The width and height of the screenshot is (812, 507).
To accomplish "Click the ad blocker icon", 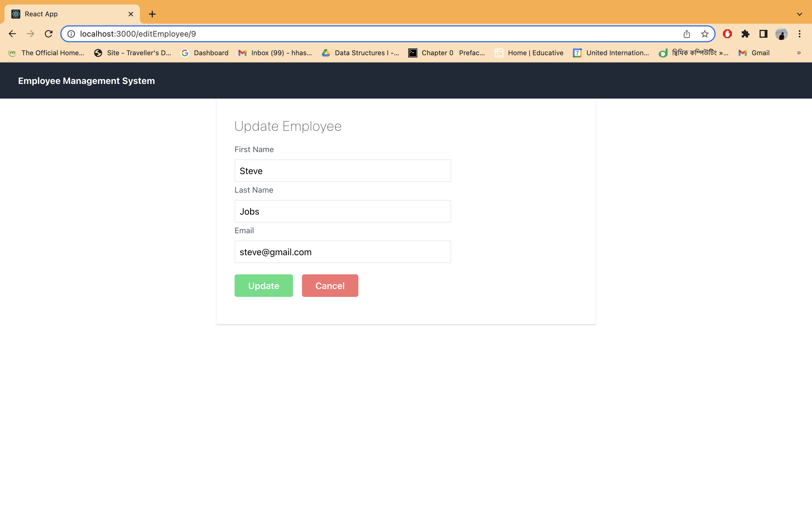I will [x=727, y=34].
